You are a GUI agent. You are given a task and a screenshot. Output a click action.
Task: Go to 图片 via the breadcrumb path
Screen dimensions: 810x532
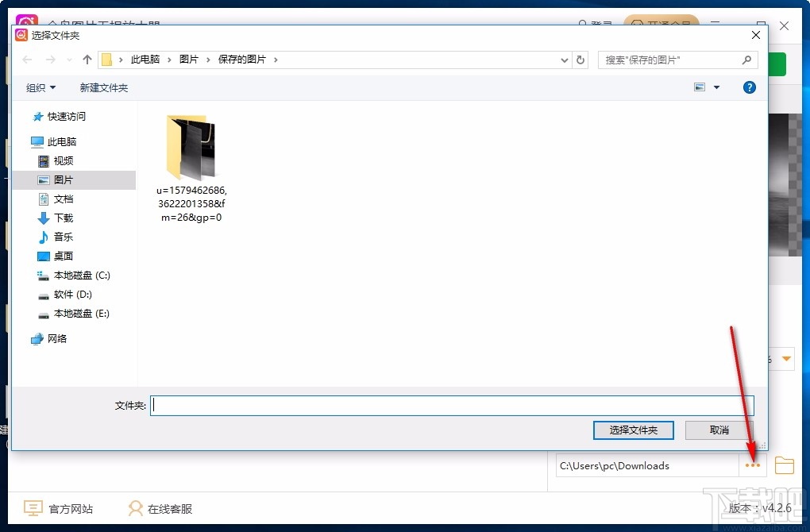pyautogui.click(x=190, y=59)
